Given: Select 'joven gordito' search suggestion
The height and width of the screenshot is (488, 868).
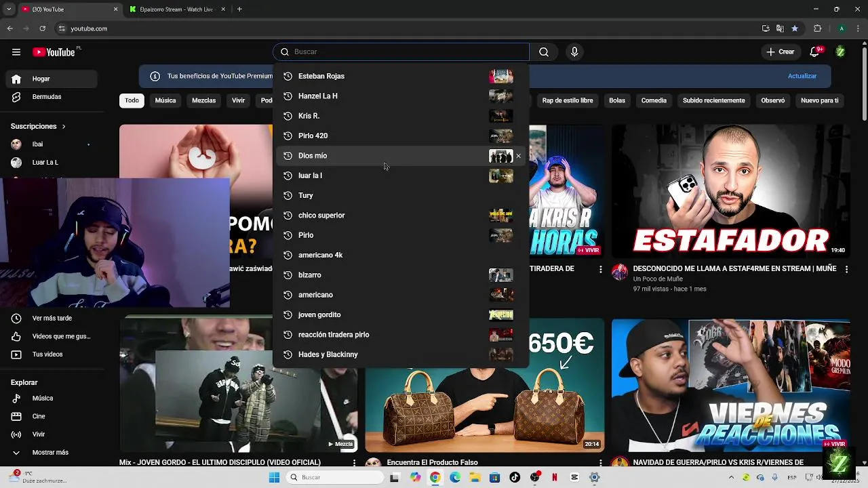Looking at the screenshot, I should [400, 314].
